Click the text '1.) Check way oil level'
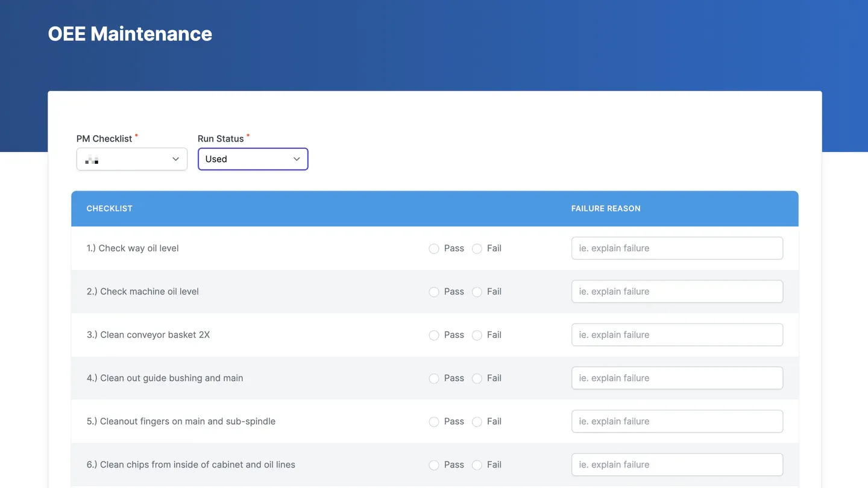The width and height of the screenshot is (868, 488). pyautogui.click(x=133, y=248)
